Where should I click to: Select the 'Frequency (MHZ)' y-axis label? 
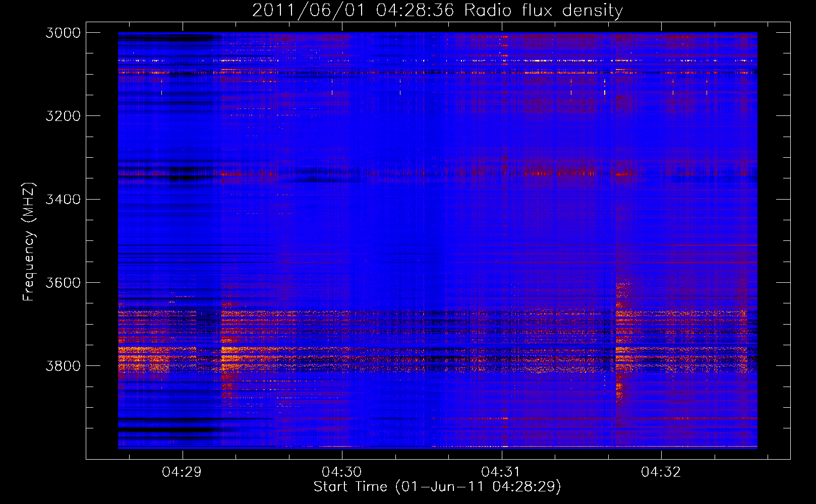pos(29,242)
